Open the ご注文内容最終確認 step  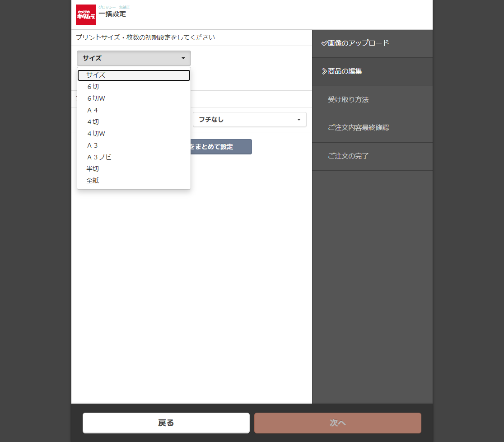(358, 128)
